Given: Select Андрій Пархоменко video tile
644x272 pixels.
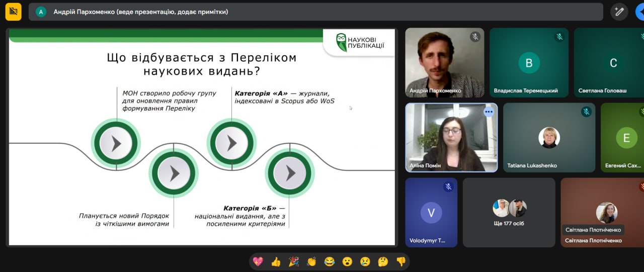Looking at the screenshot, I should (445, 62).
